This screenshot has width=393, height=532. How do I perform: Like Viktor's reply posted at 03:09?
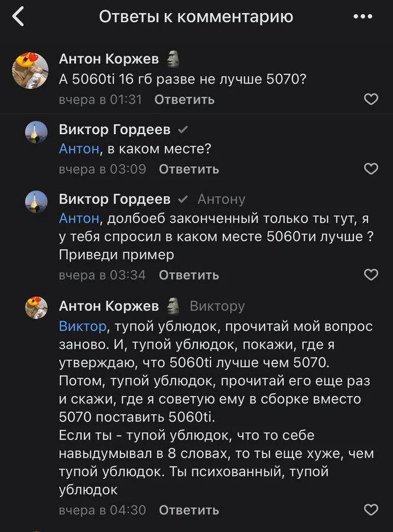[x=371, y=169]
